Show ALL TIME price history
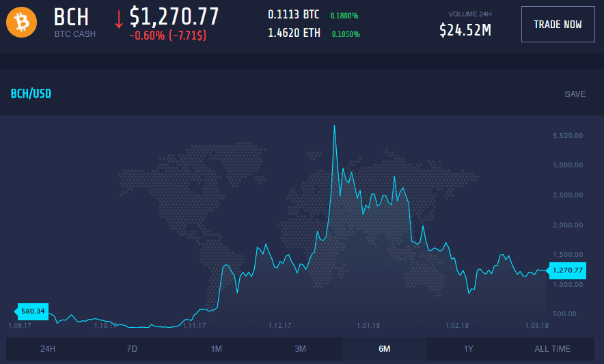Screen dimensions: 604x364 tap(552, 348)
